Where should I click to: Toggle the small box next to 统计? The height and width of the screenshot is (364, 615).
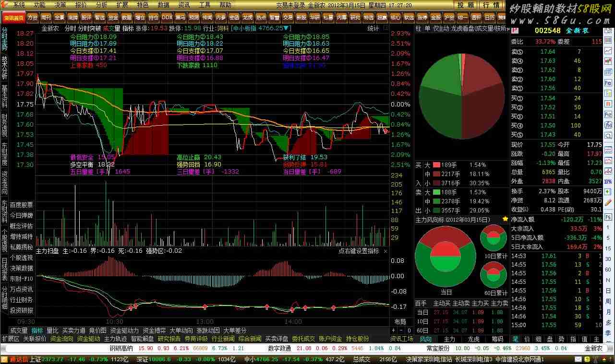386,28
